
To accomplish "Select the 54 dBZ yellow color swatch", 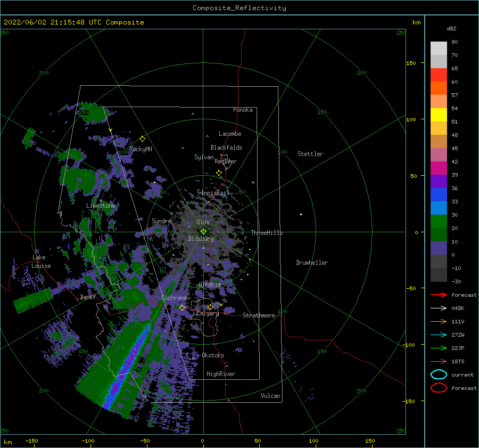I will [x=439, y=115].
